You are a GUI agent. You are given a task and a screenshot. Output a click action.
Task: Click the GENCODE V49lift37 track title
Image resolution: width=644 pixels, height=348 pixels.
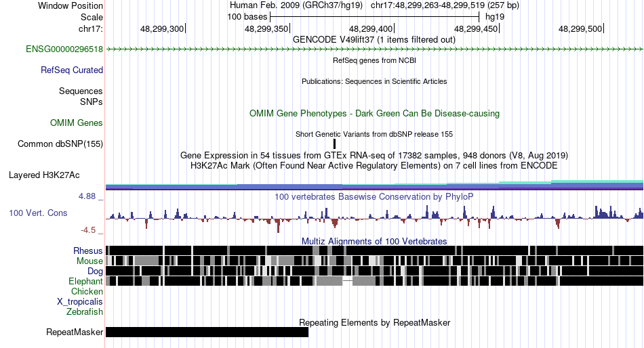[x=374, y=40]
